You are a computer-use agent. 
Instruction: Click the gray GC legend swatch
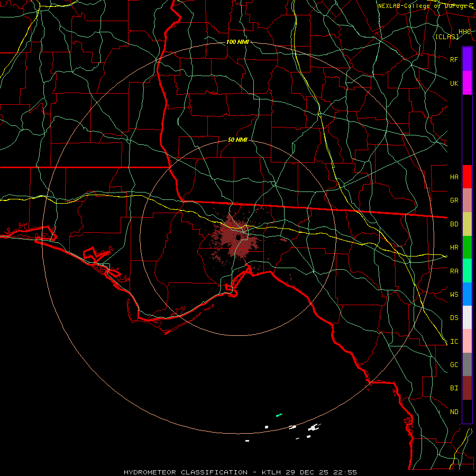467,364
